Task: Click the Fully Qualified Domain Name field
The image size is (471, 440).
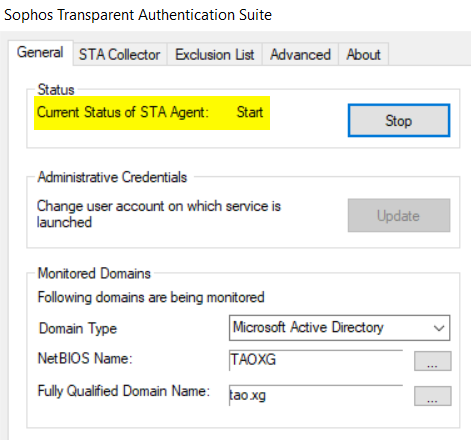Action: (316, 395)
